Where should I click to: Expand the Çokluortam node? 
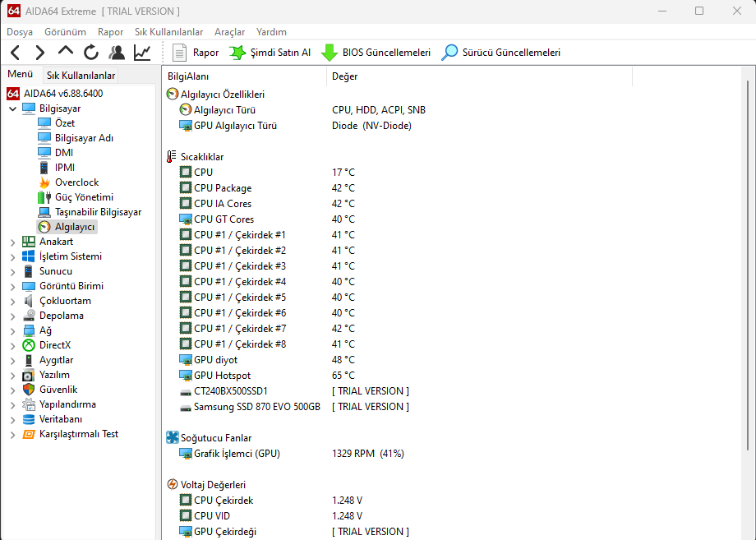[12, 302]
